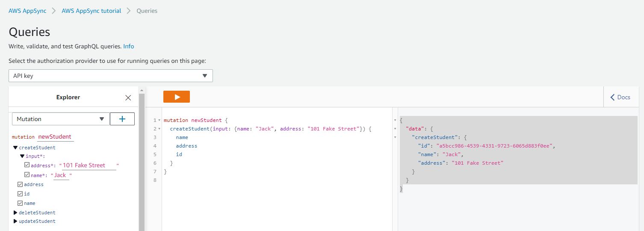Open the Info link
Viewport: 644px width, 231px height.
click(129, 46)
